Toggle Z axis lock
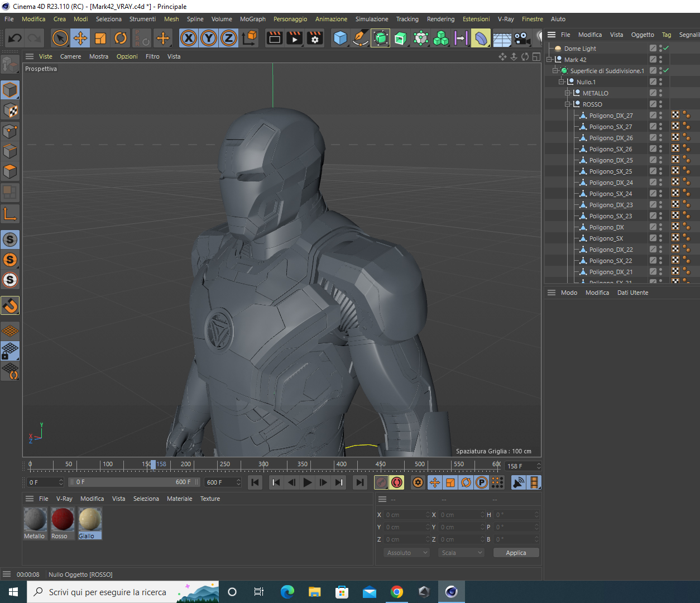The width and height of the screenshot is (700, 603). pyautogui.click(x=229, y=38)
